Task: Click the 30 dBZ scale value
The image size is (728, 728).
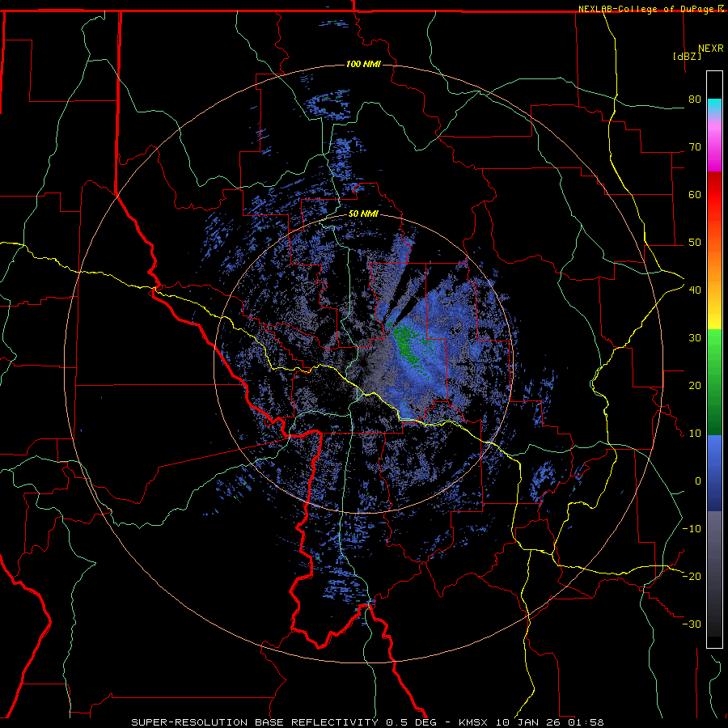Action: tap(695, 338)
